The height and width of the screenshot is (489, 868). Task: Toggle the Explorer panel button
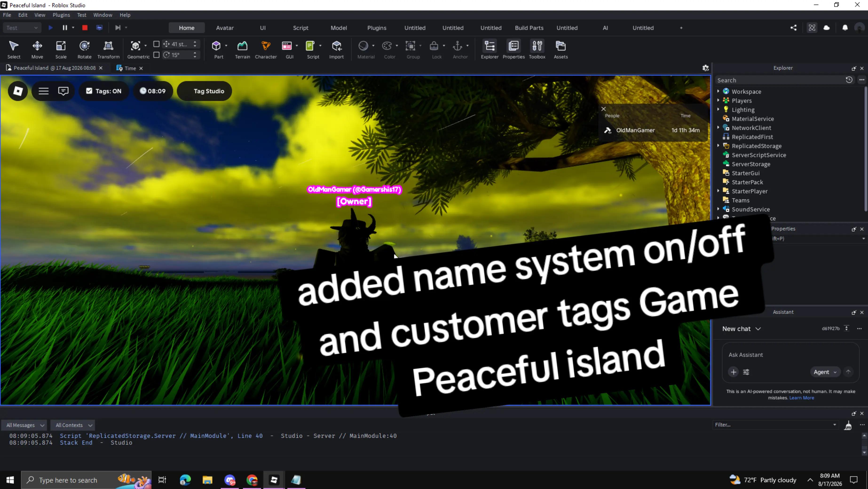pos(489,49)
